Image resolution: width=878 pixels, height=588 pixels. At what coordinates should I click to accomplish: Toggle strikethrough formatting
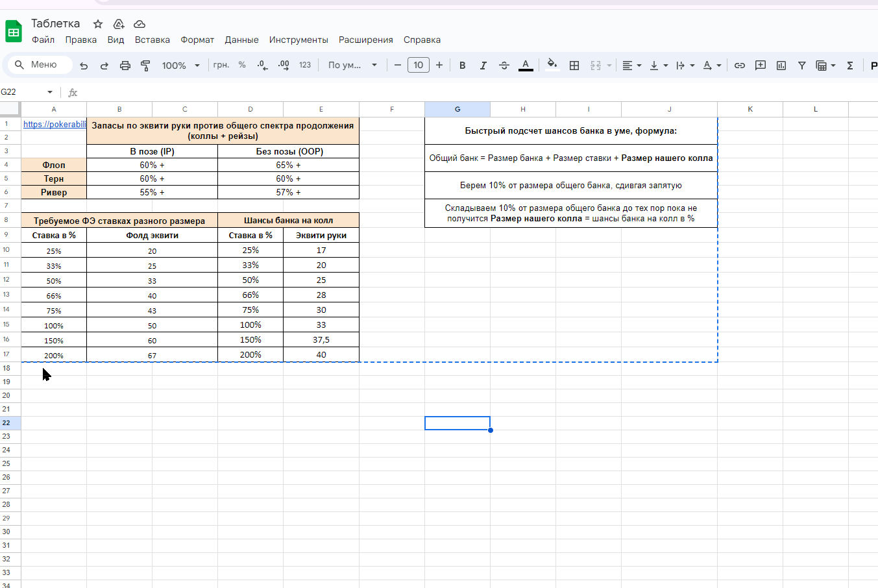pyautogui.click(x=504, y=66)
